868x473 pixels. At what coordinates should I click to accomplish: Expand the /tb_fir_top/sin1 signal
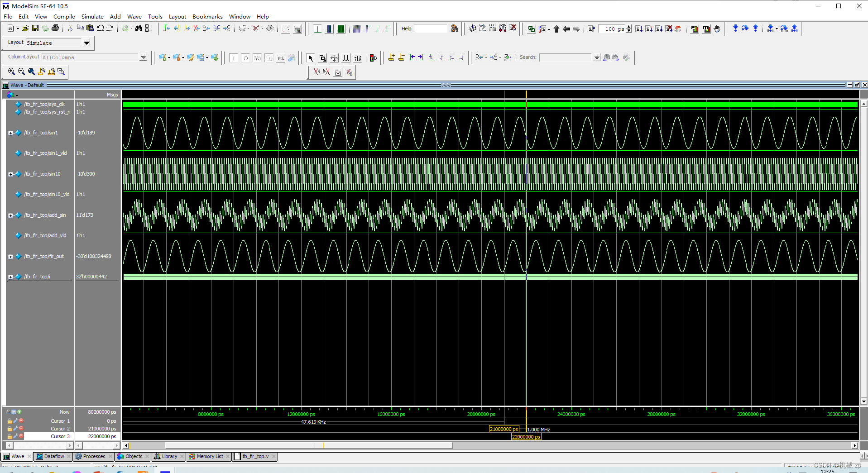(10, 133)
